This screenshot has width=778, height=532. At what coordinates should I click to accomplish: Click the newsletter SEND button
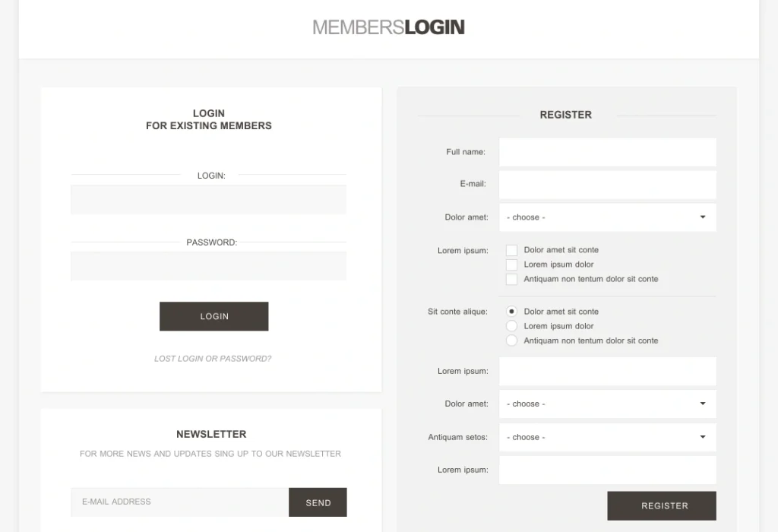tap(318, 502)
